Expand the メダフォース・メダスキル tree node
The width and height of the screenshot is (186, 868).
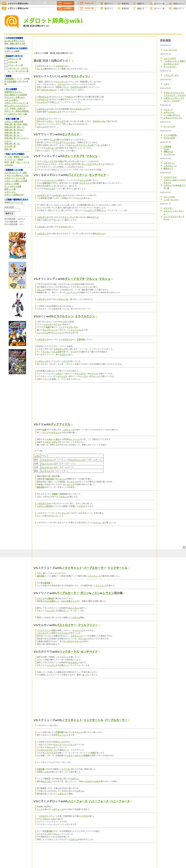click(6, 68)
